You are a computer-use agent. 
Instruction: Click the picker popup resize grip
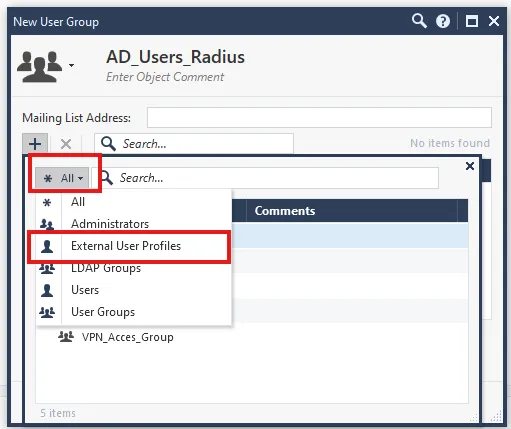473,417
